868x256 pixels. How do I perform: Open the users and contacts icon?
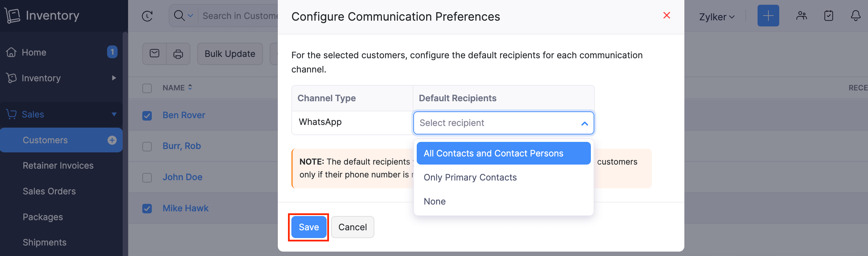click(802, 16)
